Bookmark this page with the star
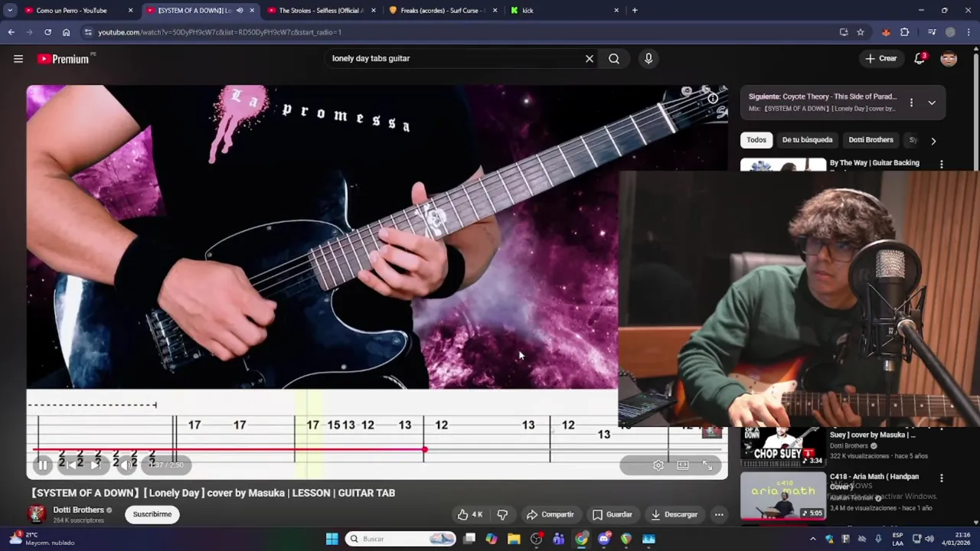Viewport: 980px width, 551px height. tap(861, 32)
